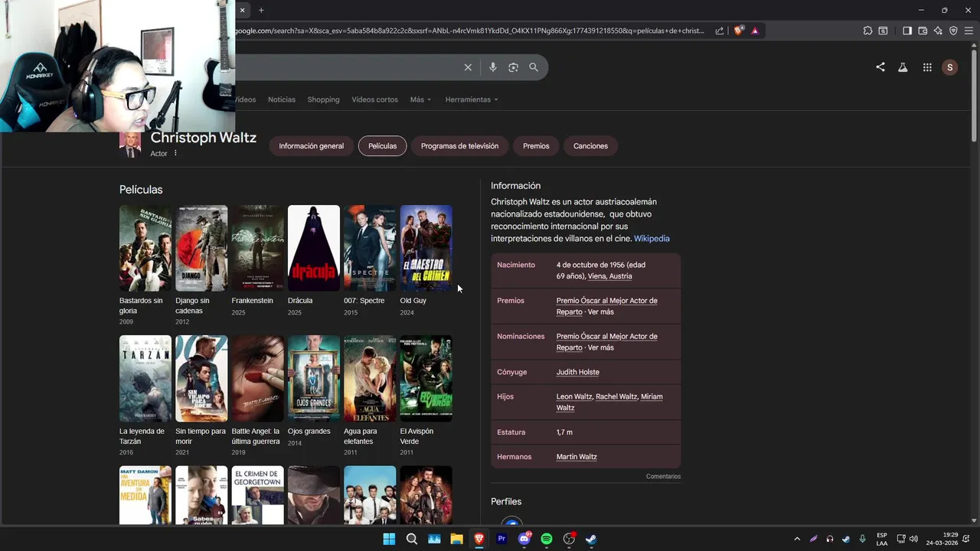Open the Ojos grandes poster
980x551 pixels.
point(314,378)
